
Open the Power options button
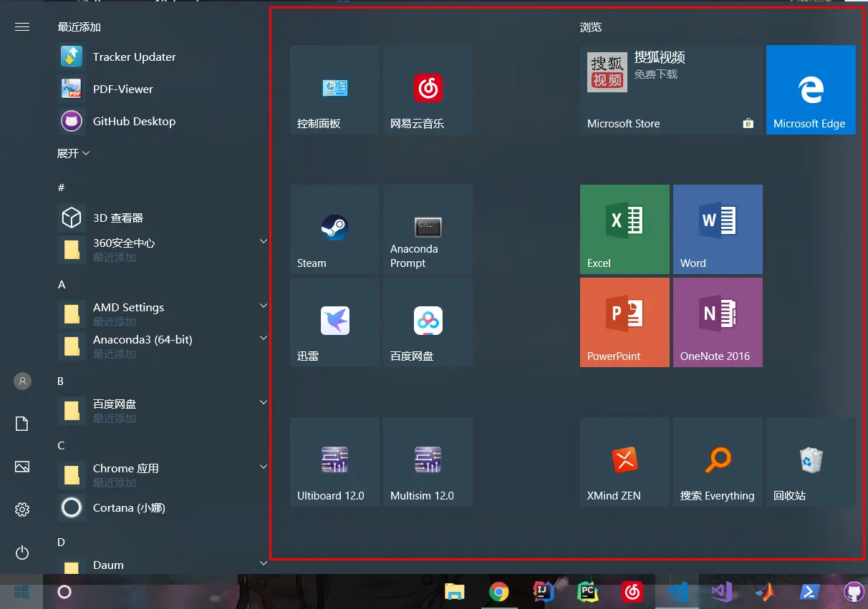pos(22,552)
